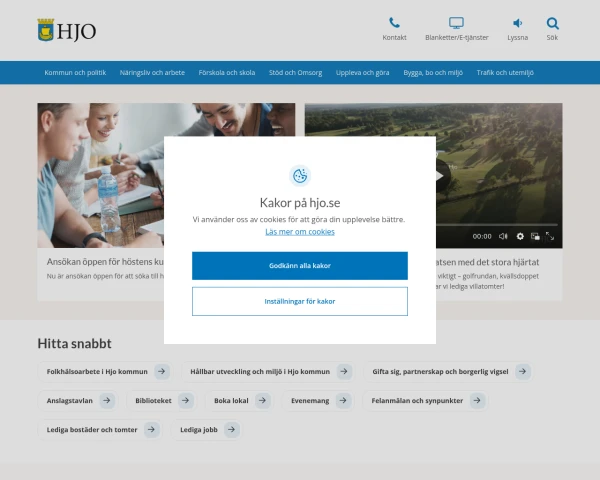Click the video time display 00:00
This screenshot has height=480, width=600.
tap(482, 236)
